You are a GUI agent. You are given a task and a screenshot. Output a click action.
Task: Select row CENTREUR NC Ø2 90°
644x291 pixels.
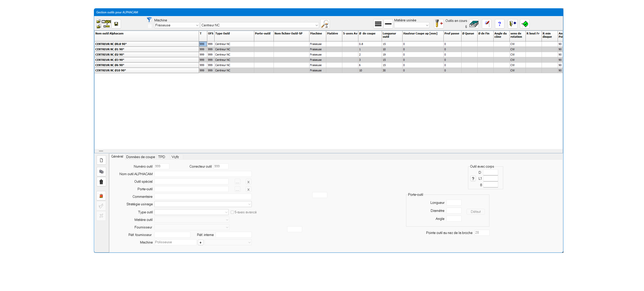tap(329, 55)
